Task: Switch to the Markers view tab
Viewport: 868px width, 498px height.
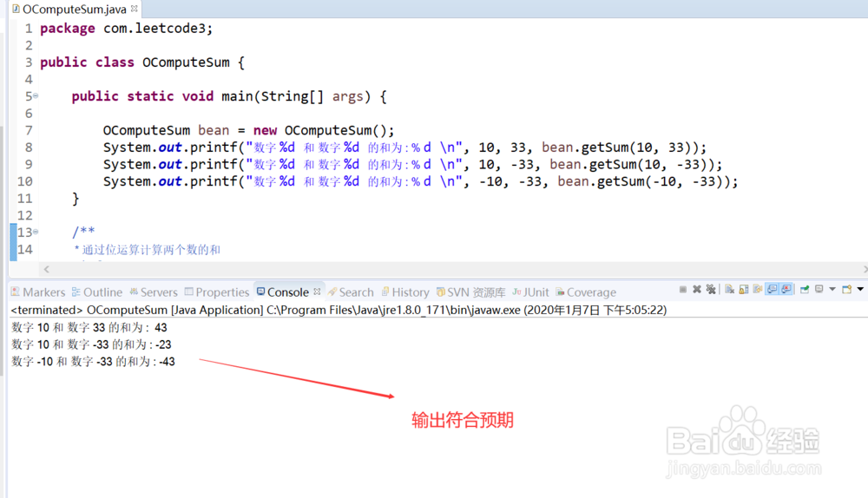Action: [x=37, y=292]
